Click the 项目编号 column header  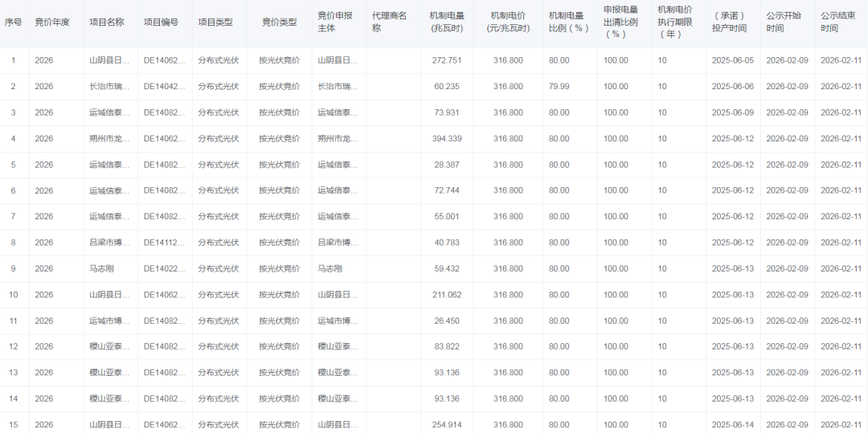[161, 22]
